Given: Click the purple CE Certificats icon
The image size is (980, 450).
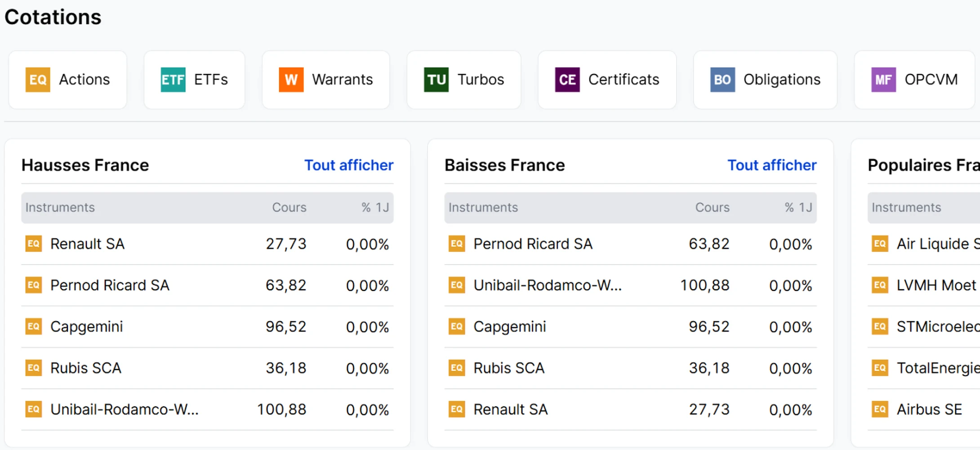Looking at the screenshot, I should [567, 80].
